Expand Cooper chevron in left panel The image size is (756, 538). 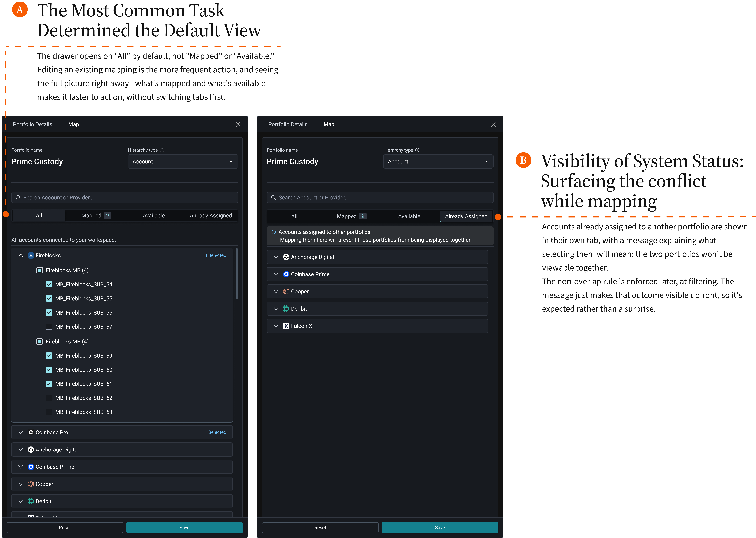click(x=21, y=484)
